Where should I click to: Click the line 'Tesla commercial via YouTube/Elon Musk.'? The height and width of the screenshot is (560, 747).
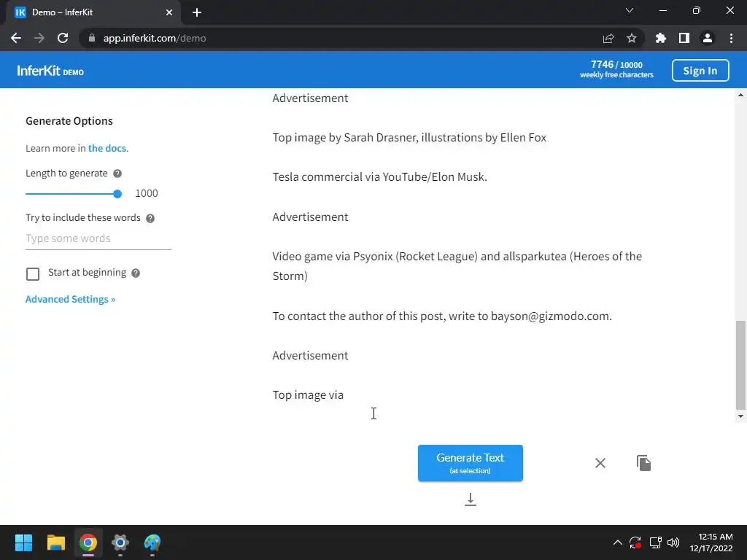point(379,176)
